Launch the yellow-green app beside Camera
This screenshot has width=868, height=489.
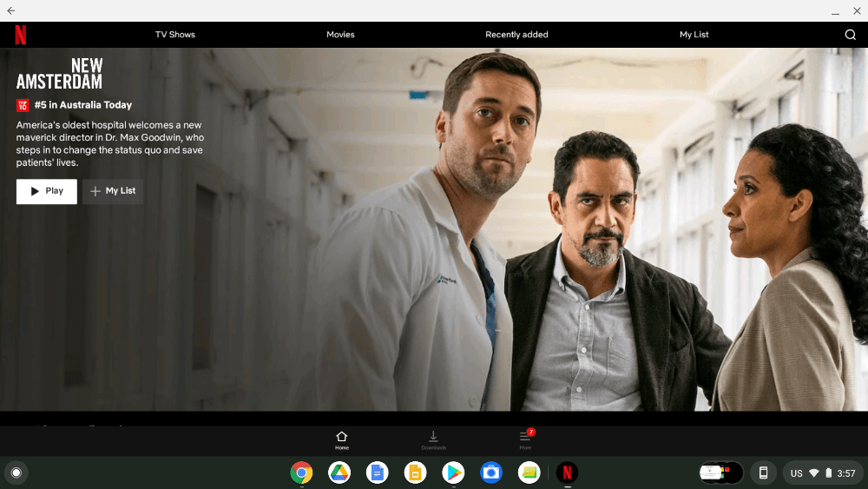pos(529,473)
